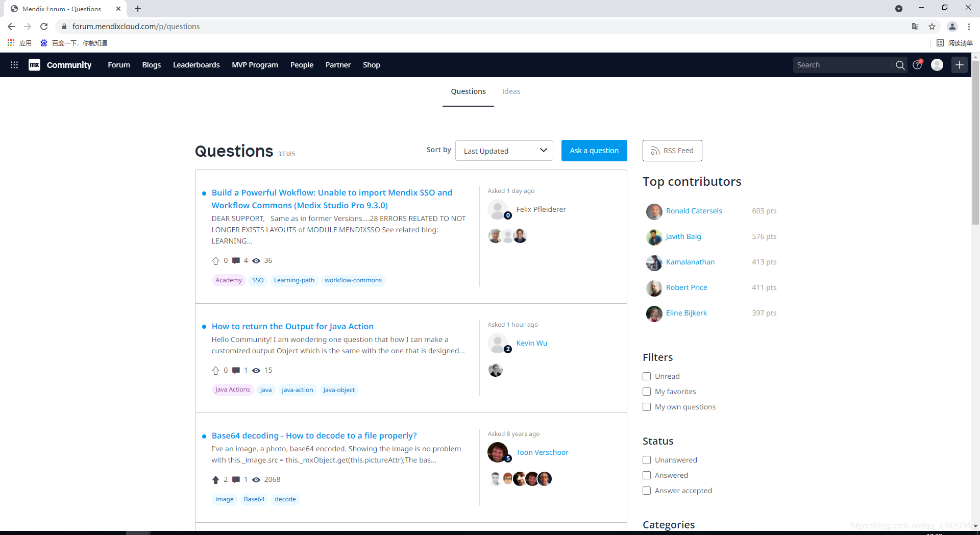Screen dimensions: 980x535
Task: Click the translate page icon in address bar
Action: (x=916, y=27)
